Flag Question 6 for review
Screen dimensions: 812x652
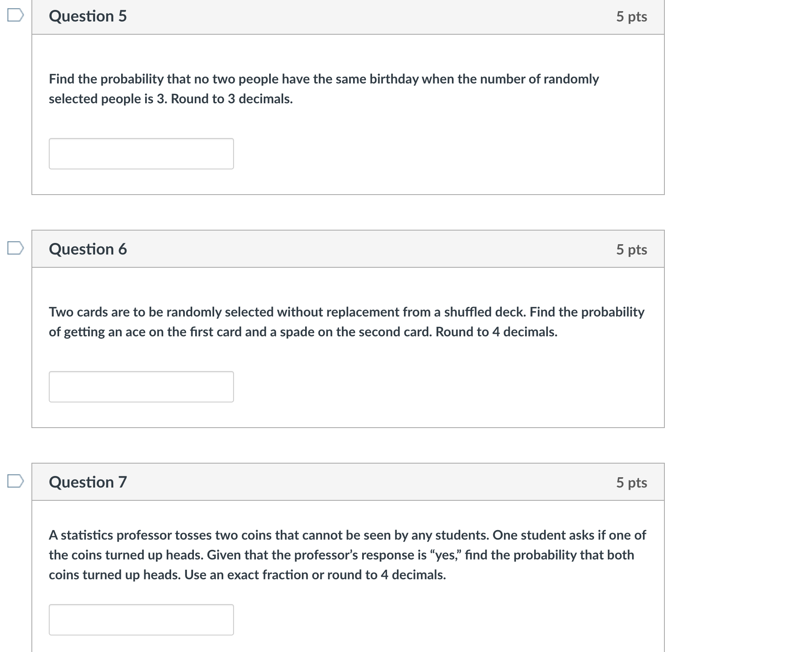coord(15,248)
